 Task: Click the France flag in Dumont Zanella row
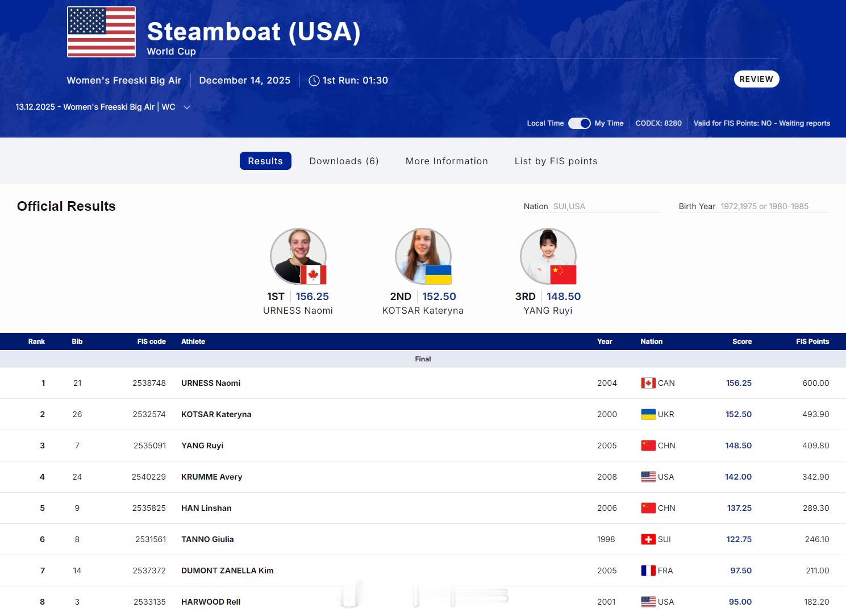pyautogui.click(x=648, y=571)
